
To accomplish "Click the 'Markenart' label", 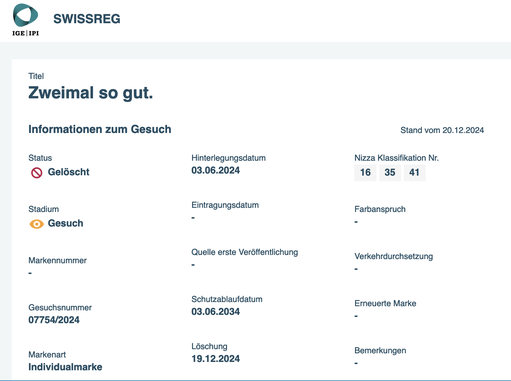I will [47, 355].
